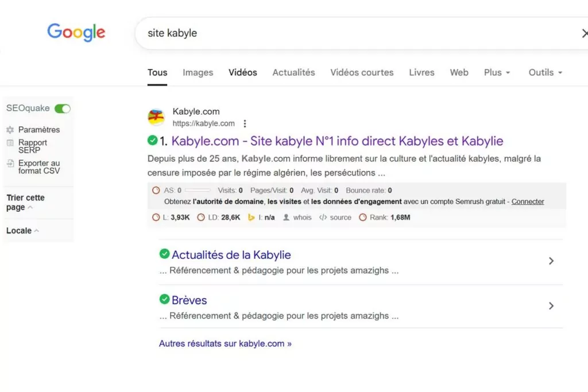Click the L value 3,93K
The width and height of the screenshot is (588, 392).
click(180, 218)
